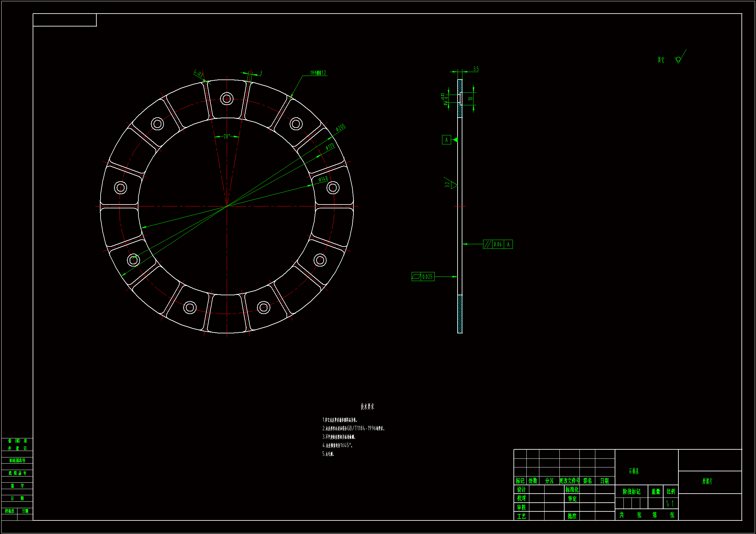Click the lower hatched section area

[460, 314]
